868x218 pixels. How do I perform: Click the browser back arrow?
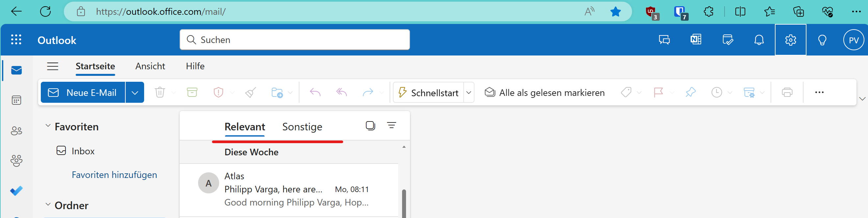tap(16, 11)
